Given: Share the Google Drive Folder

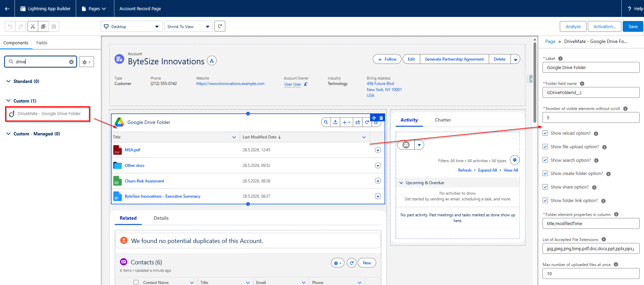Looking at the screenshot, I should 358,123.
